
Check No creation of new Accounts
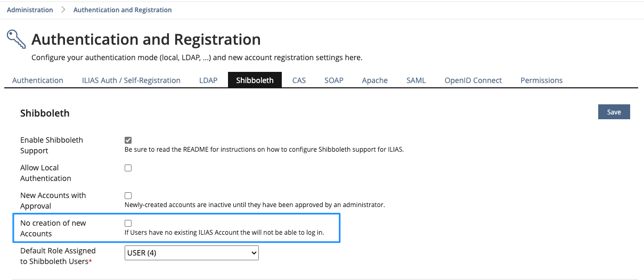click(128, 224)
